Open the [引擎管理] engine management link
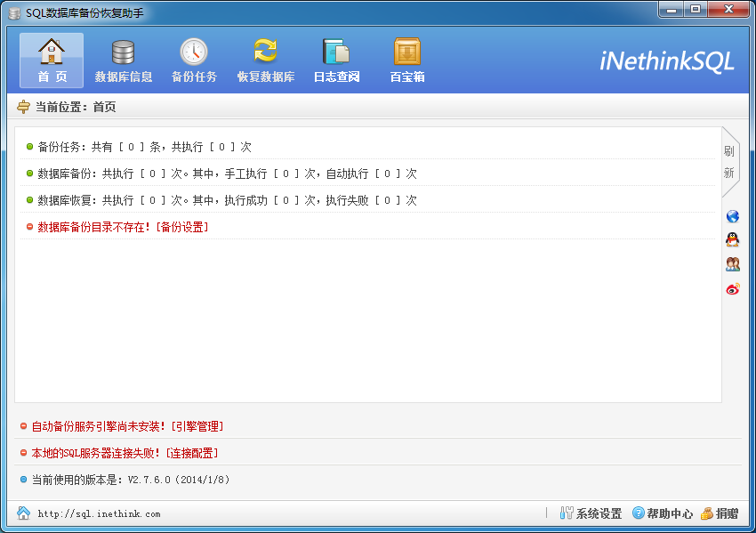The image size is (756, 533). pos(197,427)
